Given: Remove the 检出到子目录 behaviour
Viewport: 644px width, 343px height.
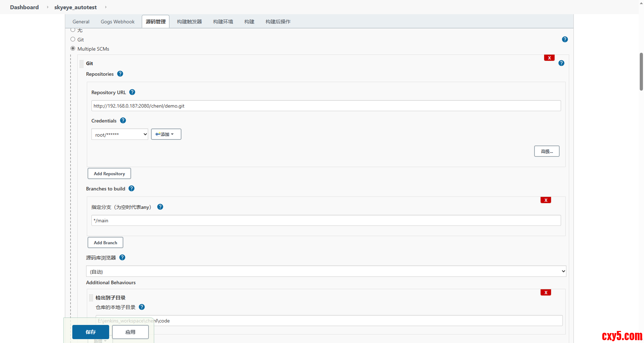Looking at the screenshot, I should [x=545, y=293].
